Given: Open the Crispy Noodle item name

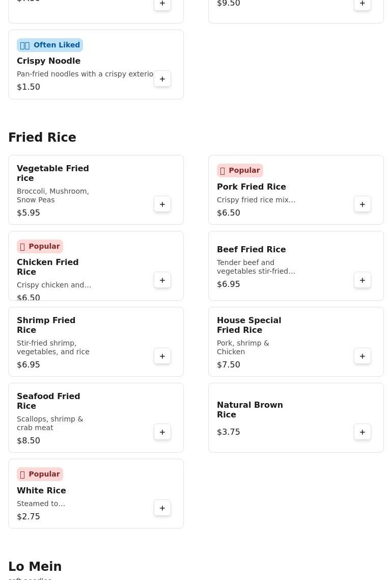Looking at the screenshot, I should 48,61.
